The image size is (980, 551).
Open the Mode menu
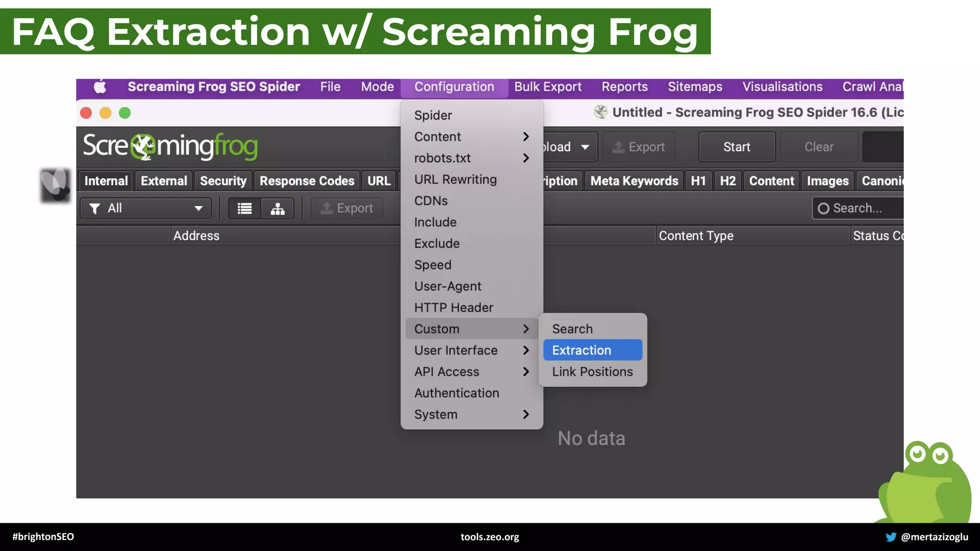[x=377, y=87]
